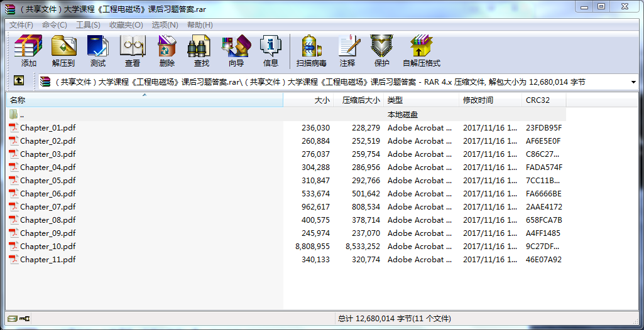Maximize the WinRAR window
Image resolution: width=644 pixels, height=330 pixels.
(x=601, y=7)
